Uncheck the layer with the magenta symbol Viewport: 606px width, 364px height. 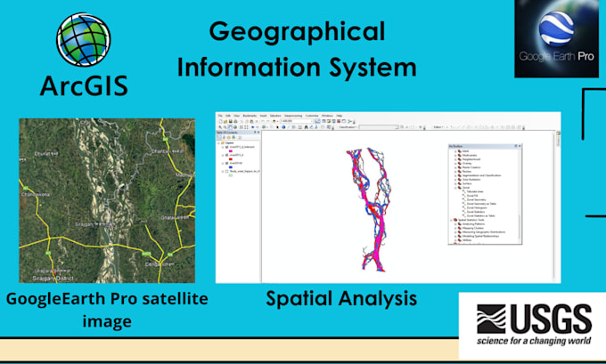tap(227, 147)
